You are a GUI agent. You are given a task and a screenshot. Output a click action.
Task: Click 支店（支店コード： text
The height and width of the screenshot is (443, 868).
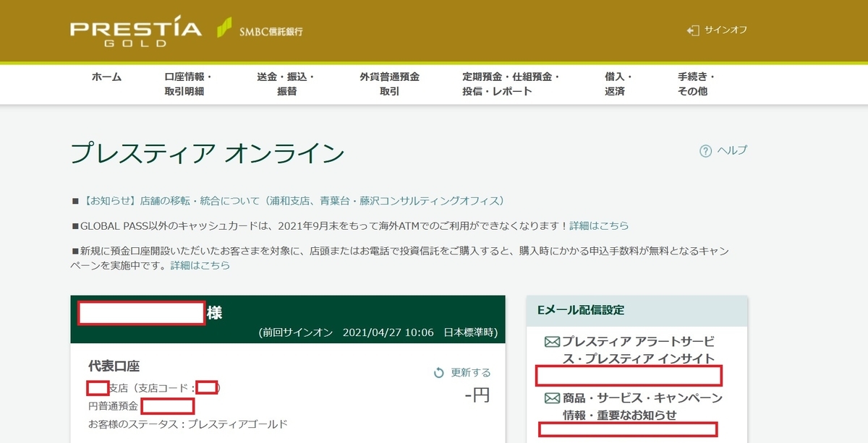tap(153, 388)
